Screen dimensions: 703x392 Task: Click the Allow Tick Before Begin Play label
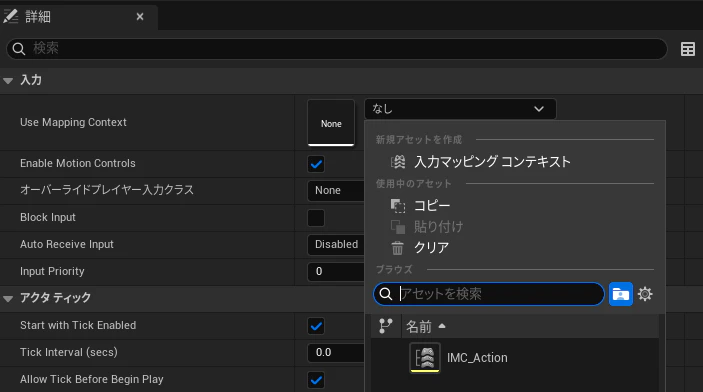pyautogui.click(x=91, y=379)
